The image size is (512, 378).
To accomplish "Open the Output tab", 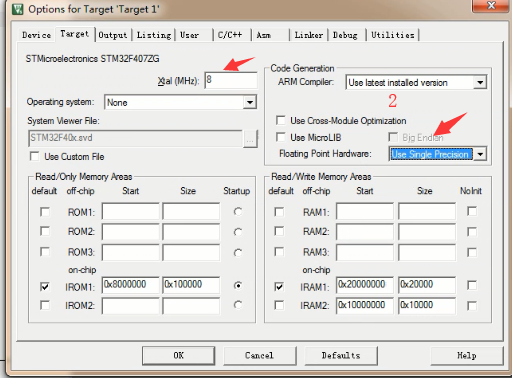I will tap(113, 35).
